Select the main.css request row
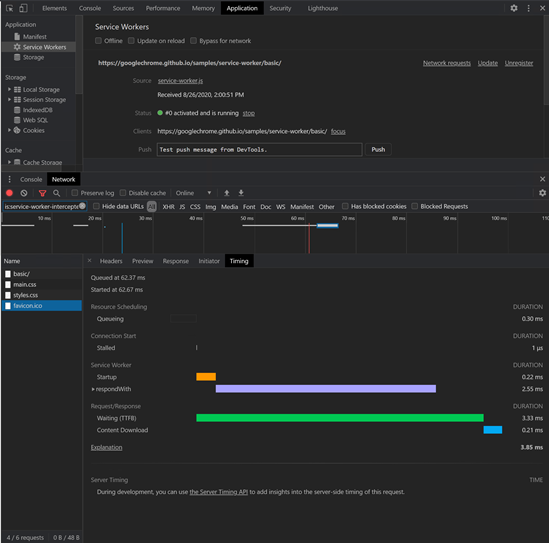The height and width of the screenshot is (543, 549). coord(42,284)
